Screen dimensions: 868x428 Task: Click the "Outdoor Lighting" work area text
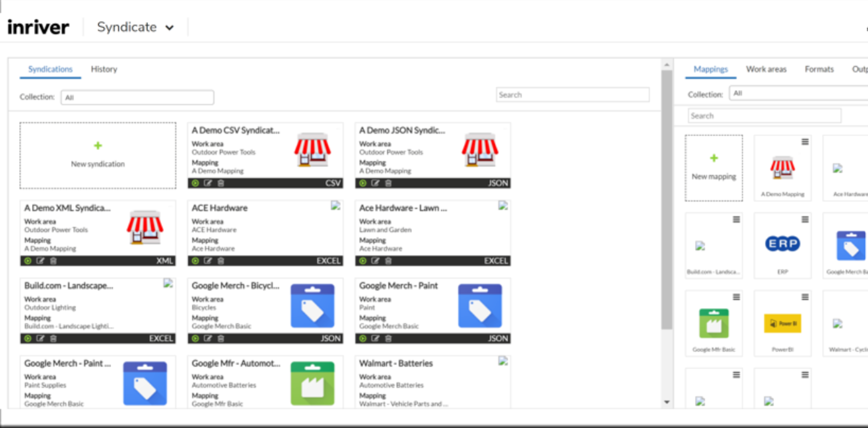(x=50, y=308)
